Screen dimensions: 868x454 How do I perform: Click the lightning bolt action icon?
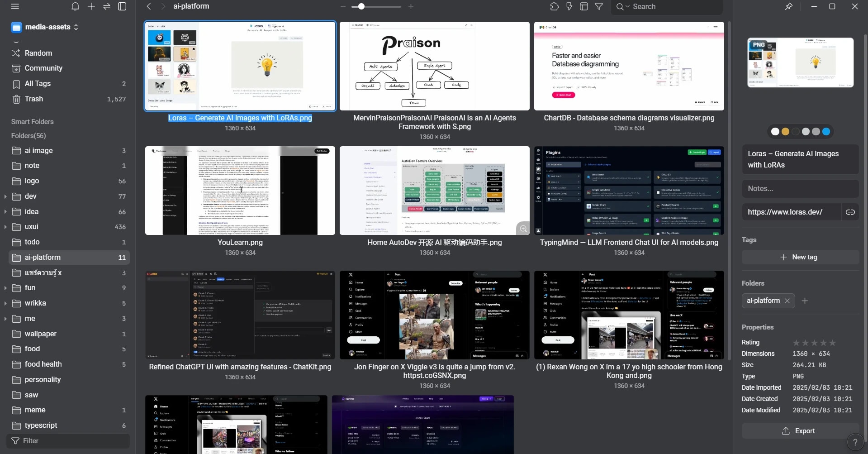pos(569,6)
